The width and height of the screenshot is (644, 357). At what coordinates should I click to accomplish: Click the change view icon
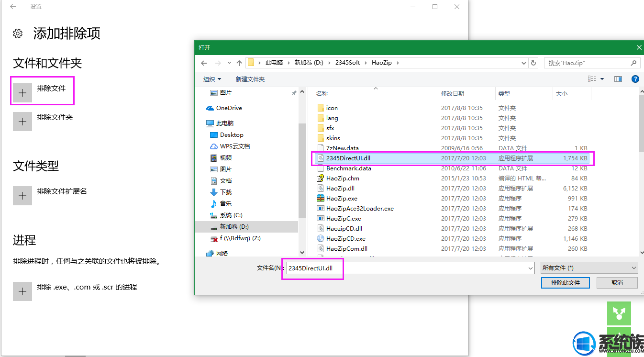pyautogui.click(x=592, y=79)
